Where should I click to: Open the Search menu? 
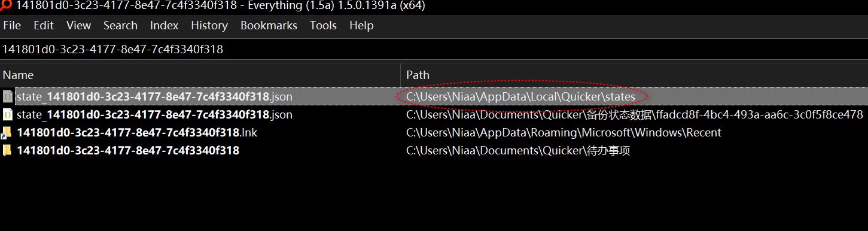tap(120, 25)
